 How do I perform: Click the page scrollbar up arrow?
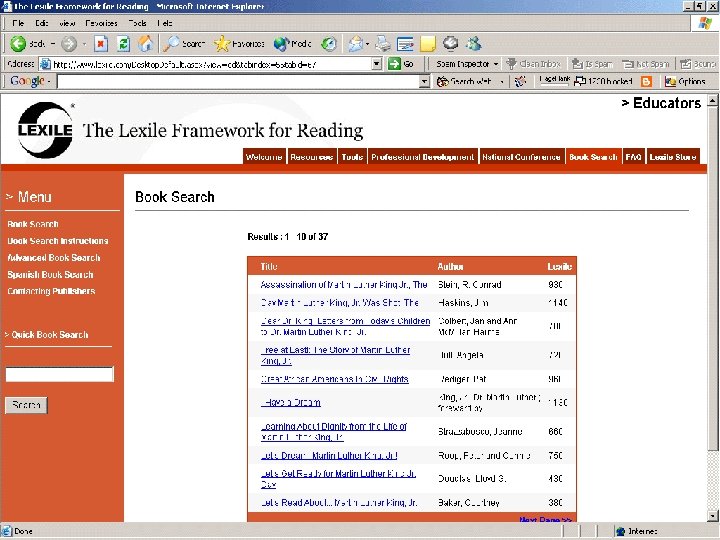pos(712,101)
